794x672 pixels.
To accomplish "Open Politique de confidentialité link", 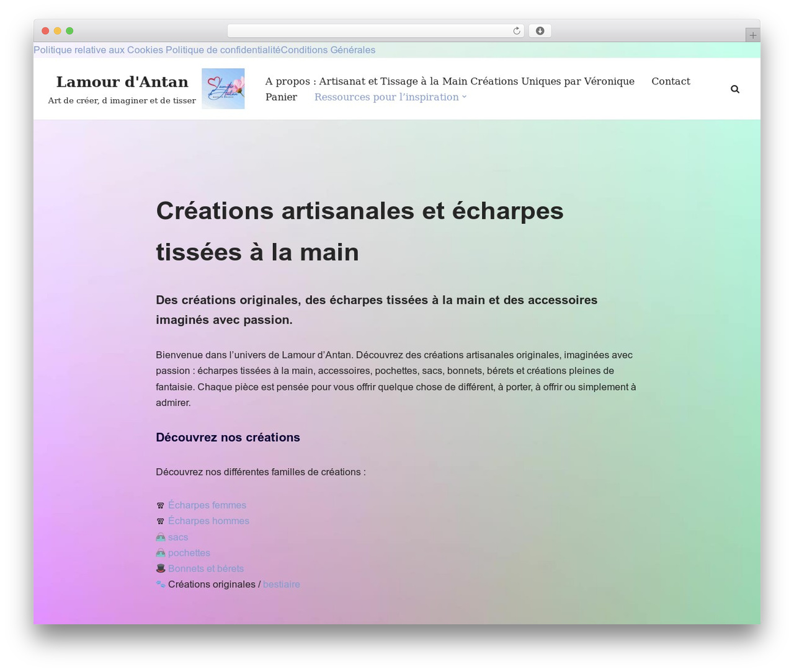I will click(223, 50).
